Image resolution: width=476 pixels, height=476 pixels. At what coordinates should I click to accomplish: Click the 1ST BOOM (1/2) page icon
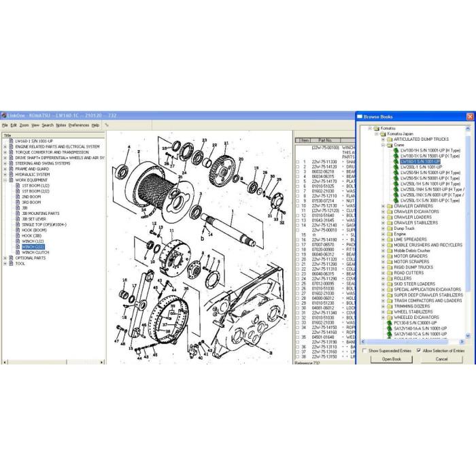pos(18,186)
